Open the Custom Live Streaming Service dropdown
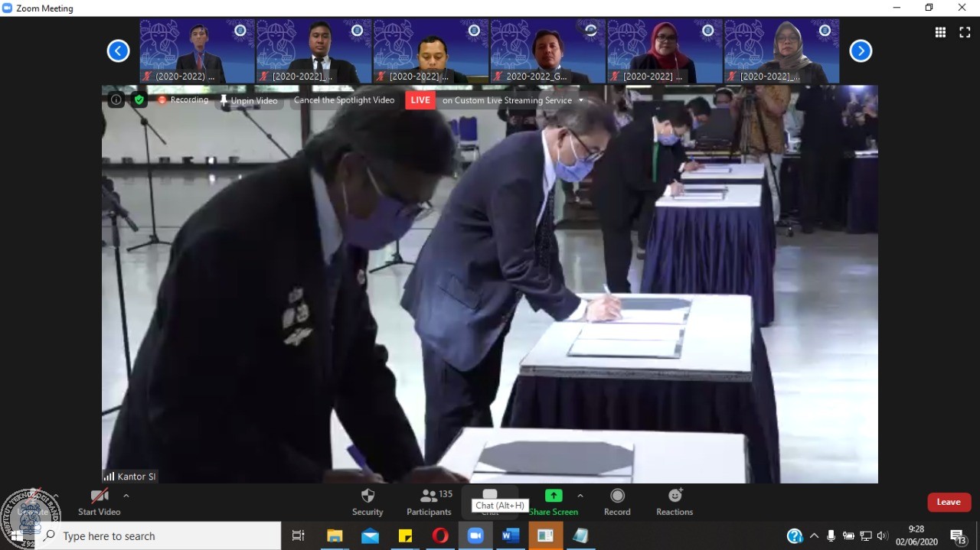980x550 pixels. pyautogui.click(x=580, y=100)
